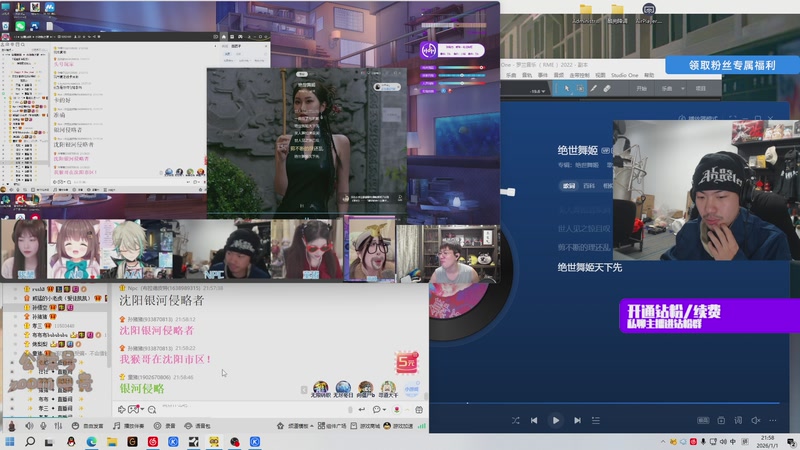
Task: Click the 自由发言 speaking mode button
Action: (x=88, y=426)
